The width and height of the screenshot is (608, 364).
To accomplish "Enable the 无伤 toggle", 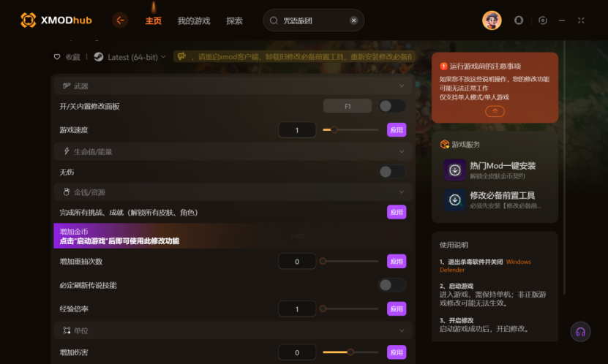I will [x=392, y=172].
